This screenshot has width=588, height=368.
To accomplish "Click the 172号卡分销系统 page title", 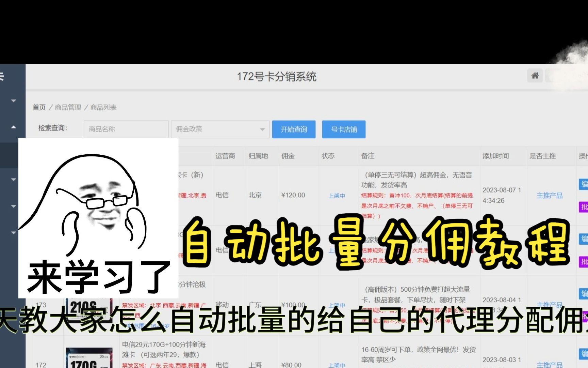I will click(x=277, y=76).
